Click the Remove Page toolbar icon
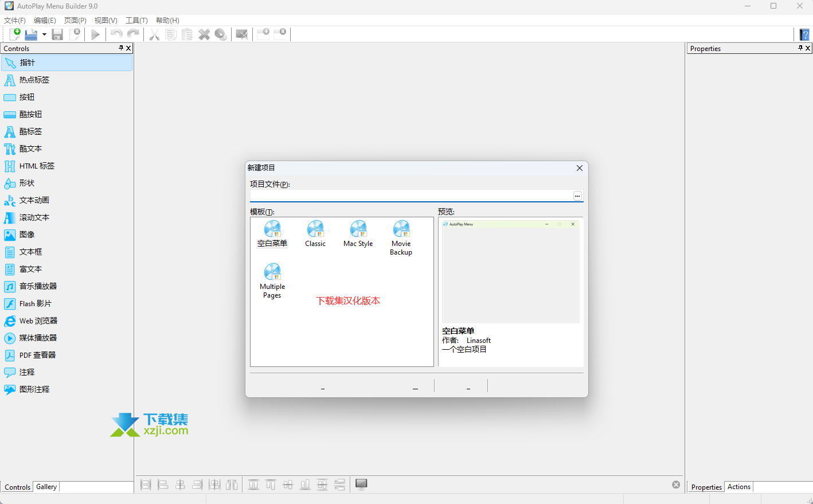Viewport: 813px width, 504px height. [280, 33]
